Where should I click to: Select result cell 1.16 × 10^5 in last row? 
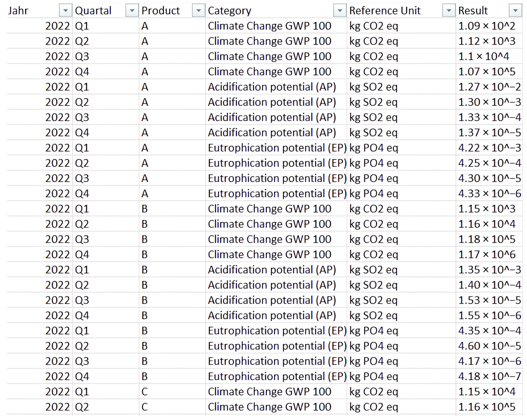(486, 407)
